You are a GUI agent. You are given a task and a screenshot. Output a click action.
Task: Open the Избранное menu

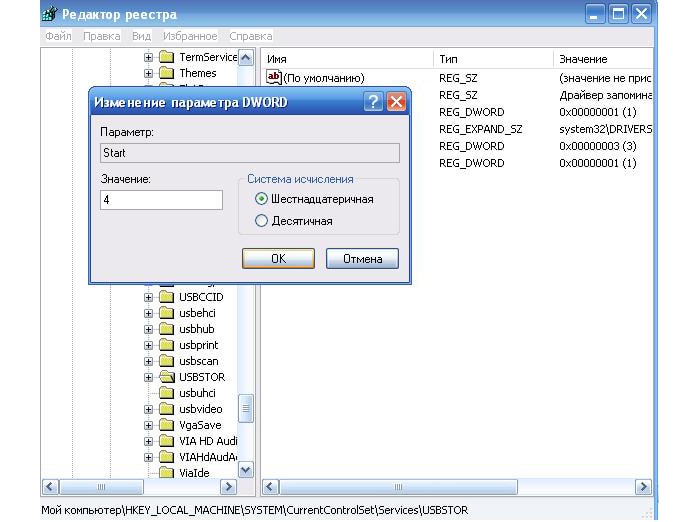190,36
